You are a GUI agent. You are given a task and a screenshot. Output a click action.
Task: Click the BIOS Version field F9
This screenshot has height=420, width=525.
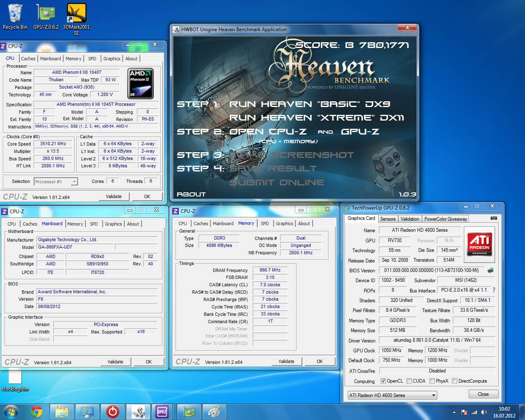click(x=97, y=299)
